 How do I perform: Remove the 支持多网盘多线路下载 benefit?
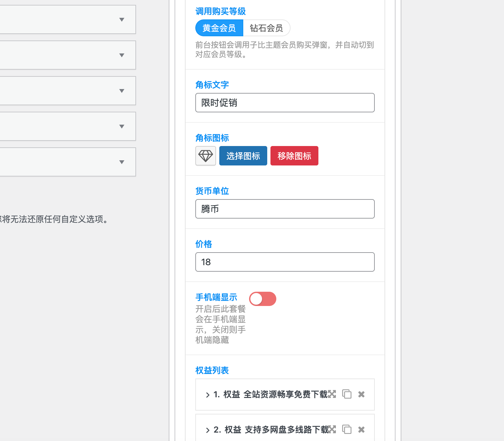361,429
